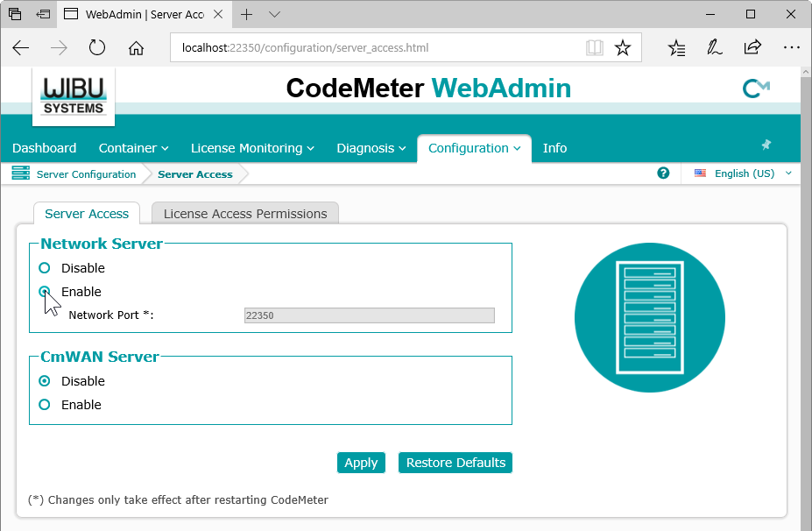Open the Share this page icon
The image size is (812, 531).
tap(752, 48)
